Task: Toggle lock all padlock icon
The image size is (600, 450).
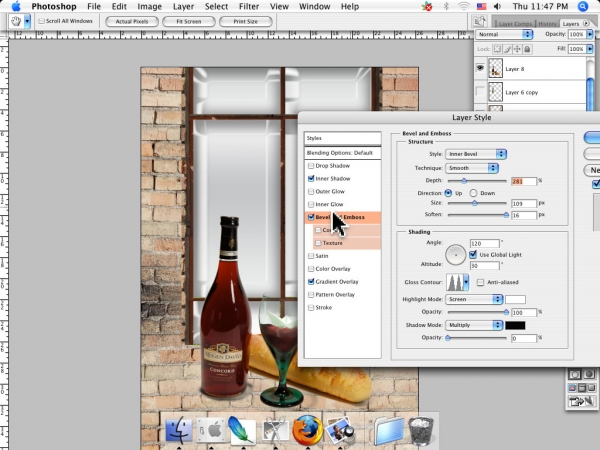Action: click(x=527, y=49)
